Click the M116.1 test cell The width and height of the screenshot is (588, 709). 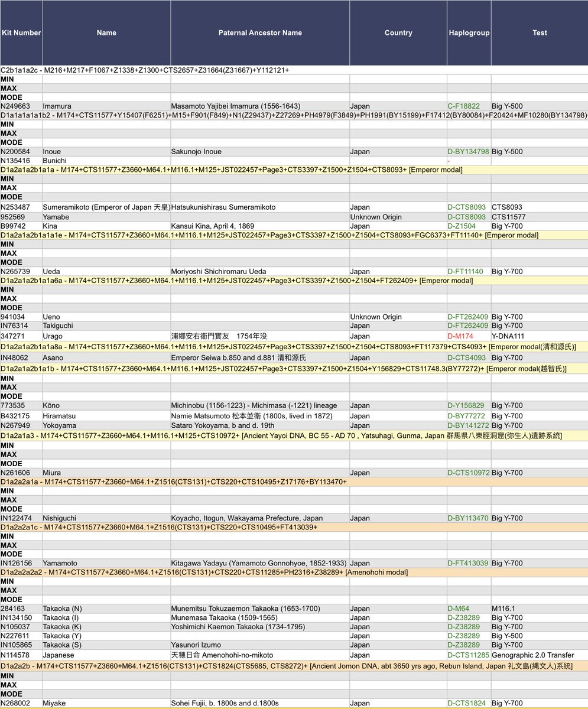click(x=540, y=609)
